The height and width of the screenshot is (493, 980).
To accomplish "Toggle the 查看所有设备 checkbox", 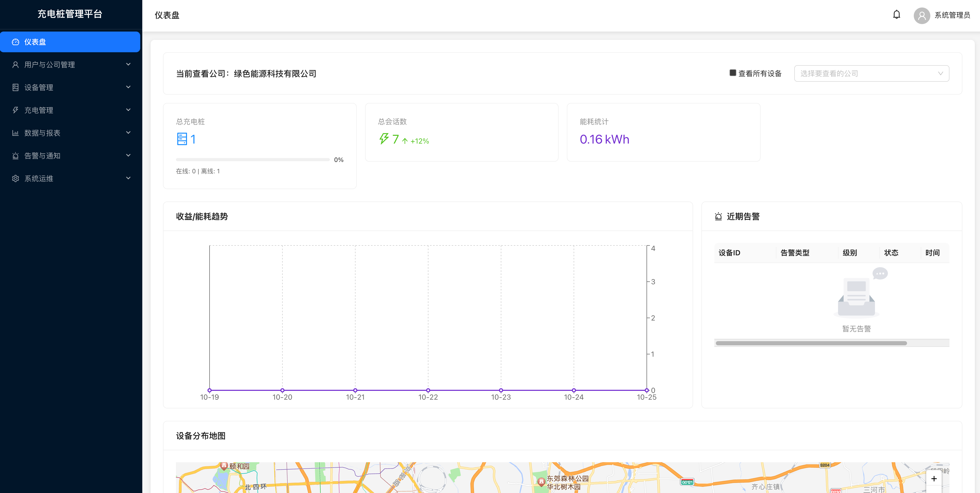I will tap(733, 73).
